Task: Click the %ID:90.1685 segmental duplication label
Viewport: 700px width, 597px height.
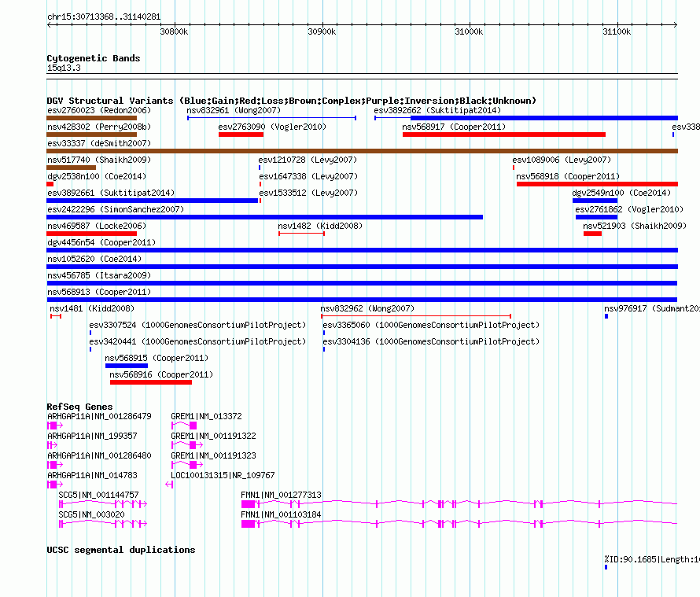Action: point(652,559)
